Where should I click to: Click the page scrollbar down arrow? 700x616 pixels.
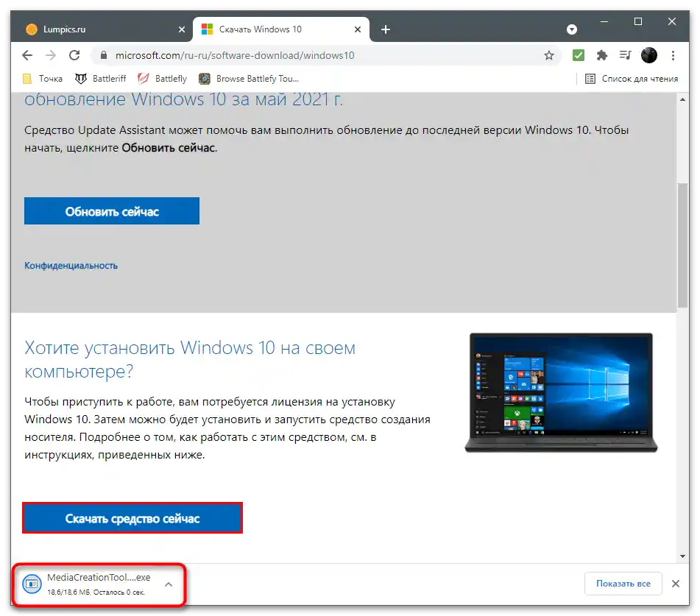point(682,556)
